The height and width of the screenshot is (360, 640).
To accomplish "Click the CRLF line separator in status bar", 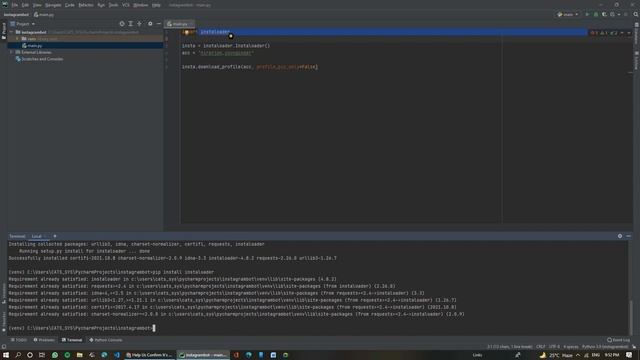I will (541, 347).
